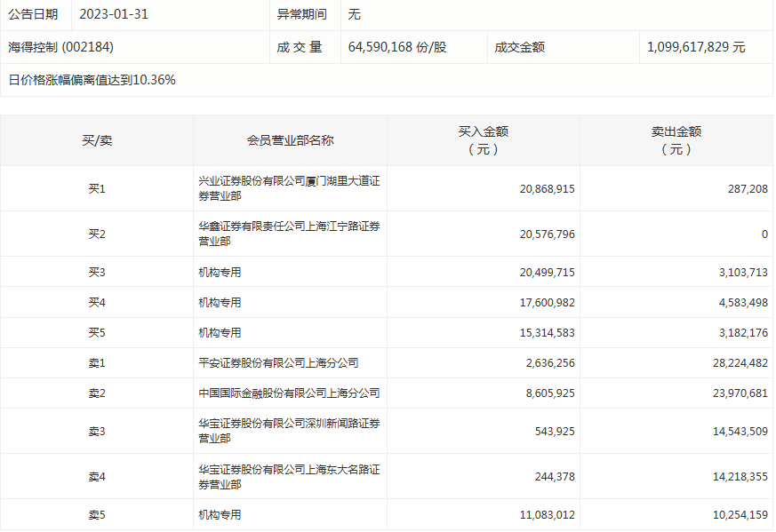Select sell amount 14,543,509
Viewport: 776px width, 532px height.
pyautogui.click(x=740, y=432)
